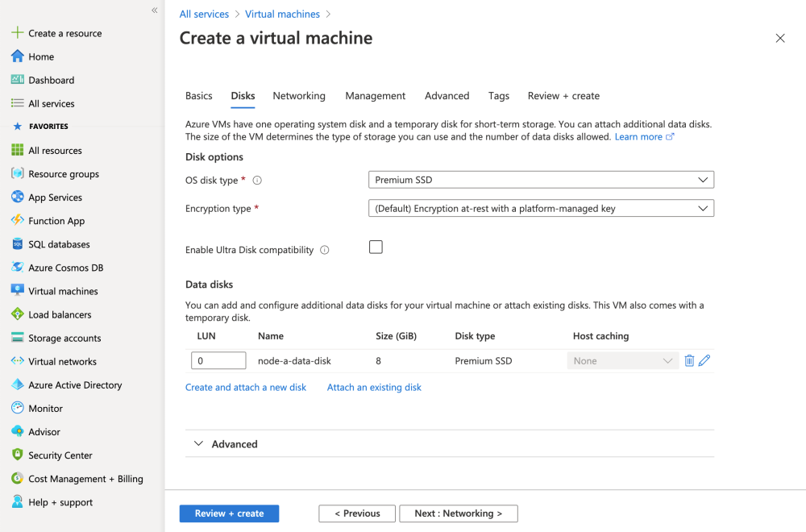Enable the Ultra Disk compatibility checkbox
This screenshot has height=532, width=806.
point(376,247)
